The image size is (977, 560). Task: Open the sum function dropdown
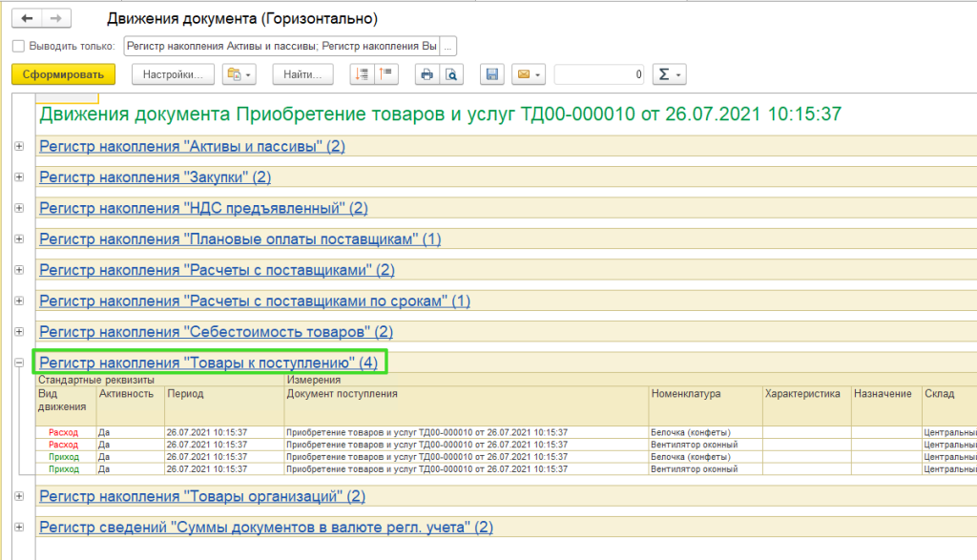[x=668, y=73]
